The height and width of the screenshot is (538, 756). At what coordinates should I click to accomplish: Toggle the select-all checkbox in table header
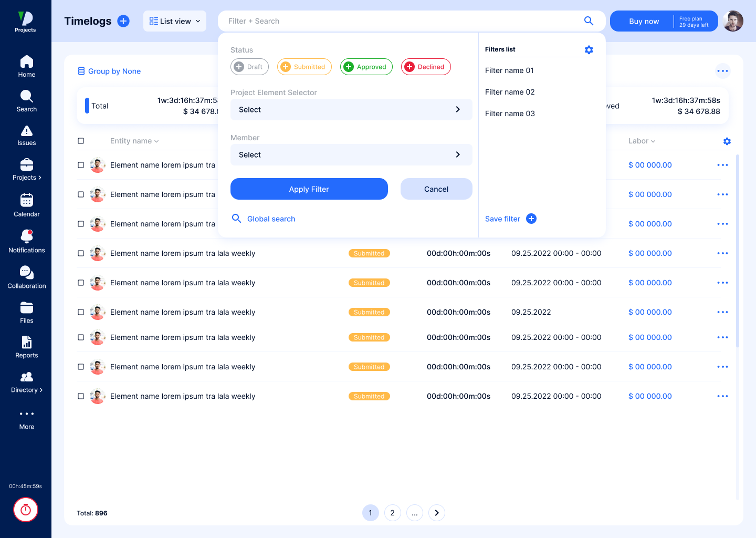81,141
